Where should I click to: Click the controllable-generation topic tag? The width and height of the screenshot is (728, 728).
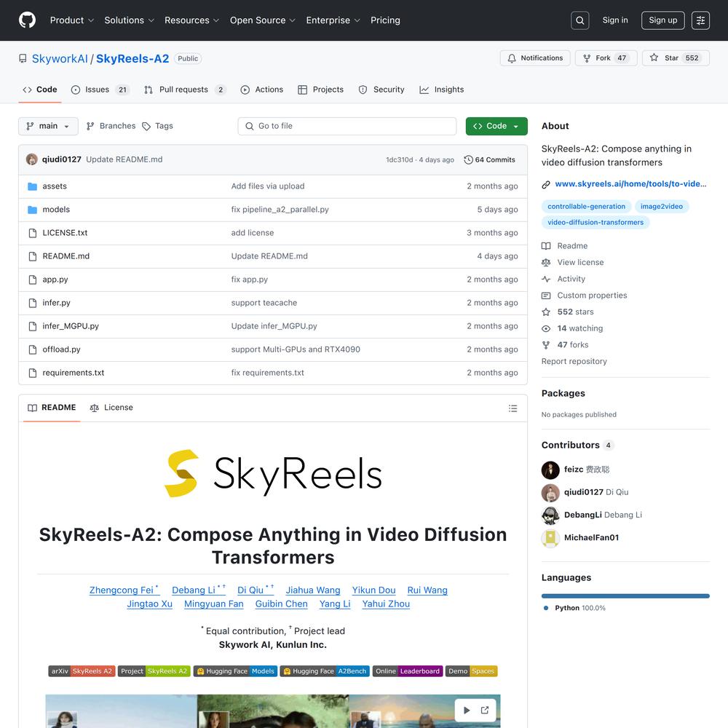pos(586,207)
